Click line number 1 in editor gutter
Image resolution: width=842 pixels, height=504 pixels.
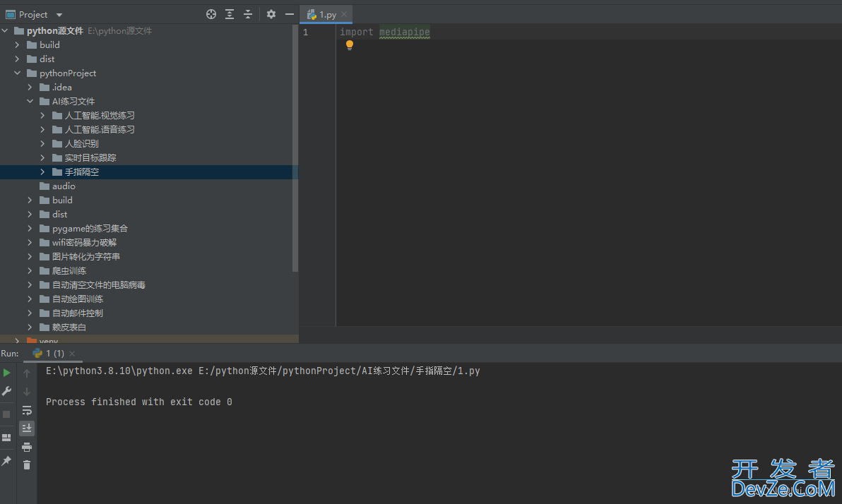[x=306, y=32]
